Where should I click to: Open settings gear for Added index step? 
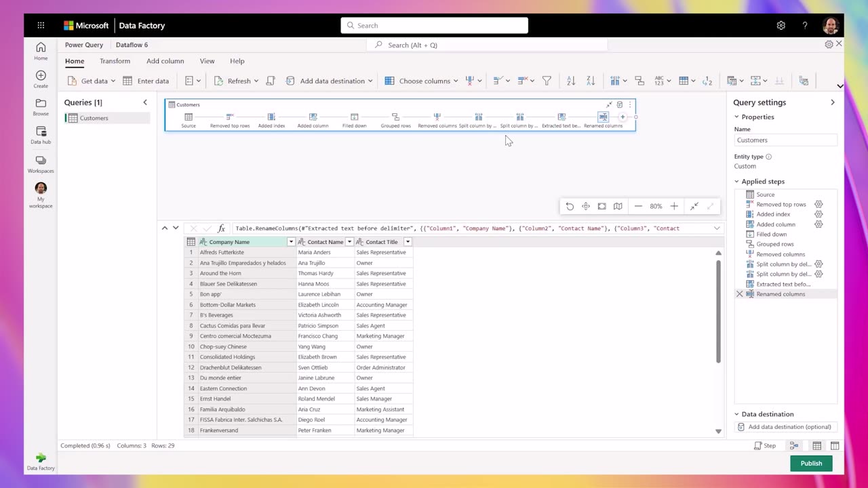pyautogui.click(x=818, y=214)
